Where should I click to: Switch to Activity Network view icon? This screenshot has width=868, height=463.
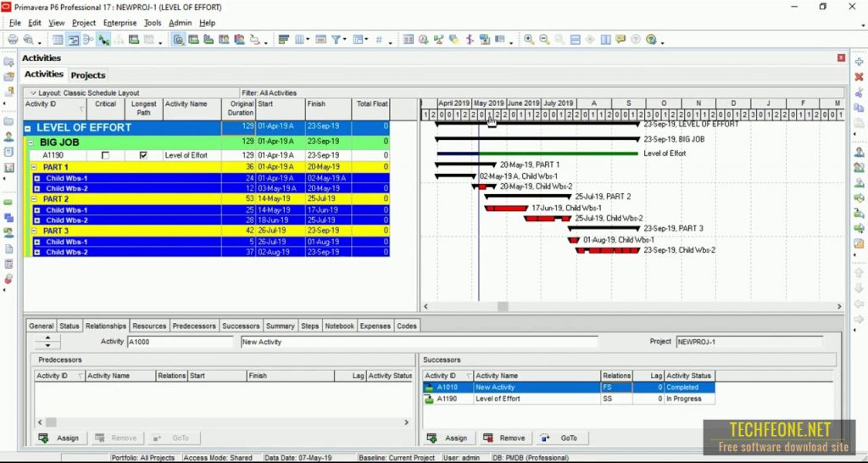point(88,39)
